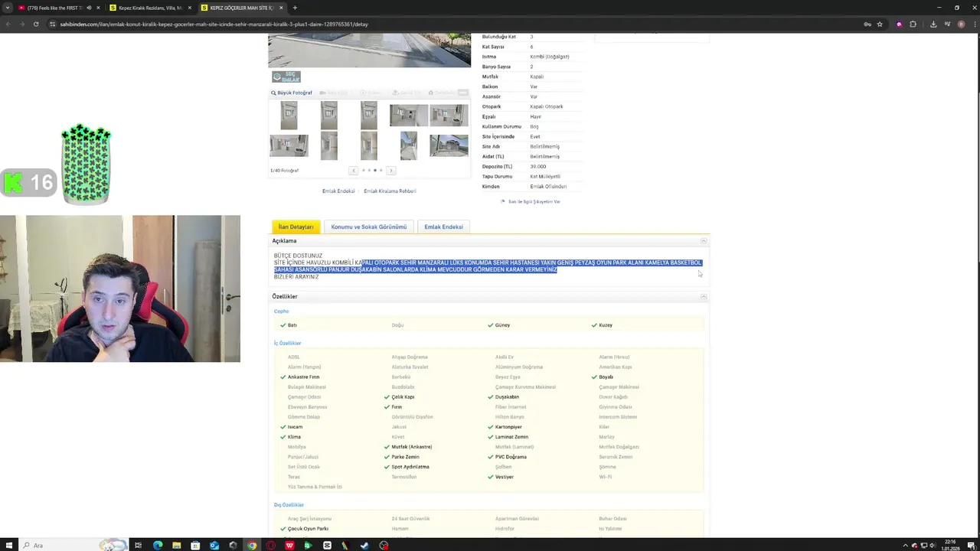Click the Cephe section heading
Viewport: 980px width, 551px height.
tap(282, 311)
